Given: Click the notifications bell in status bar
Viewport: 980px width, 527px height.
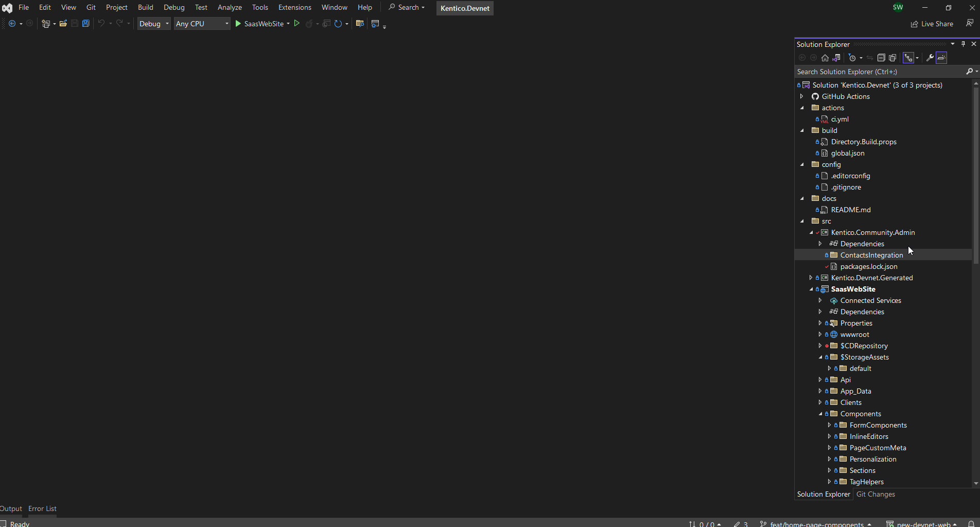Looking at the screenshot, I should pyautogui.click(x=971, y=523).
